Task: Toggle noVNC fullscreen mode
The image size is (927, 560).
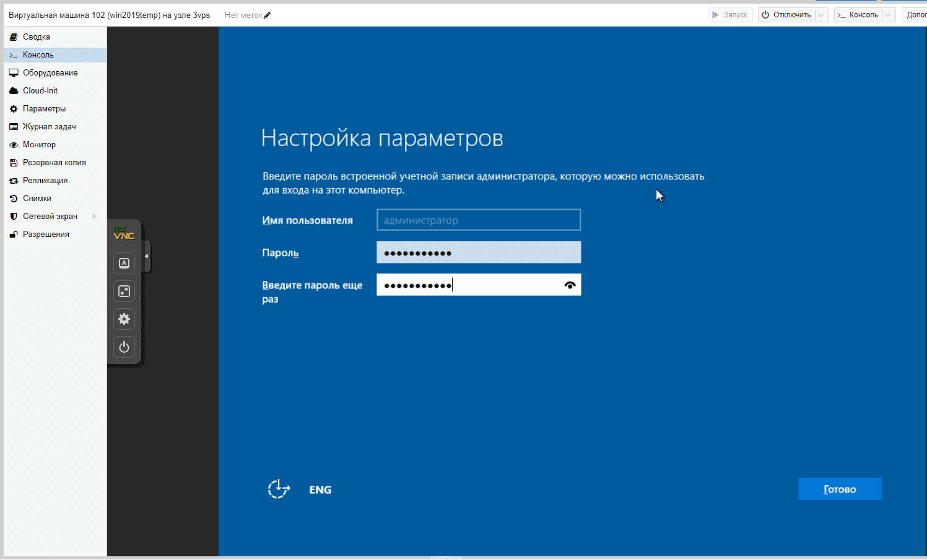Action: 124,291
